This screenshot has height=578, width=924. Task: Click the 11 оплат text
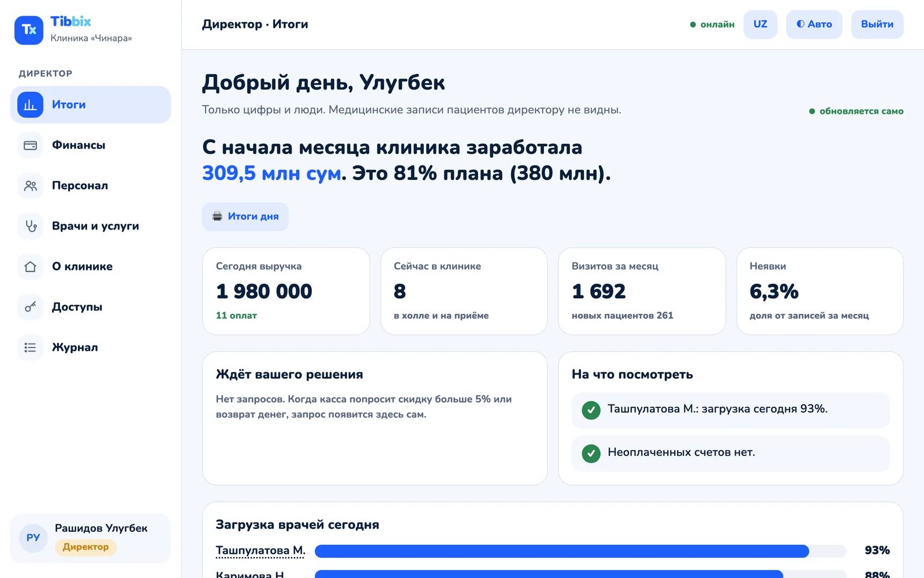point(236,316)
